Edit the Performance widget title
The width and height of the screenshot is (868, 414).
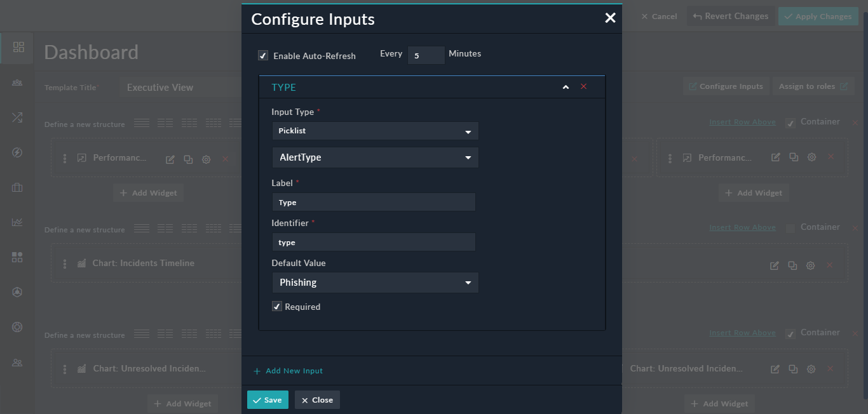170,159
